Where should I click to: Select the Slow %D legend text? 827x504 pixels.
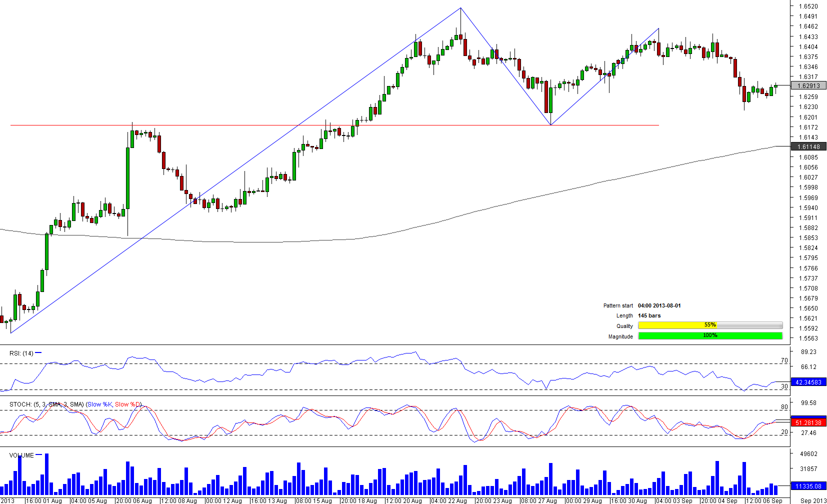[128, 404]
